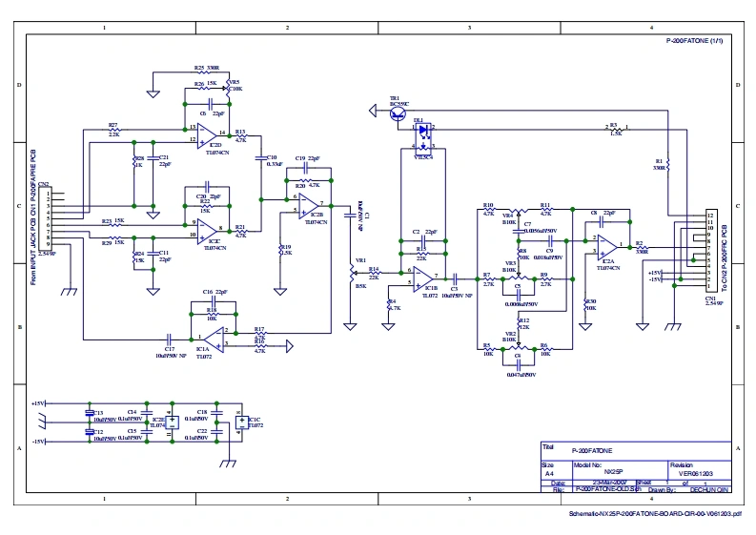Select resistor R3 1.5K

(x=615, y=128)
